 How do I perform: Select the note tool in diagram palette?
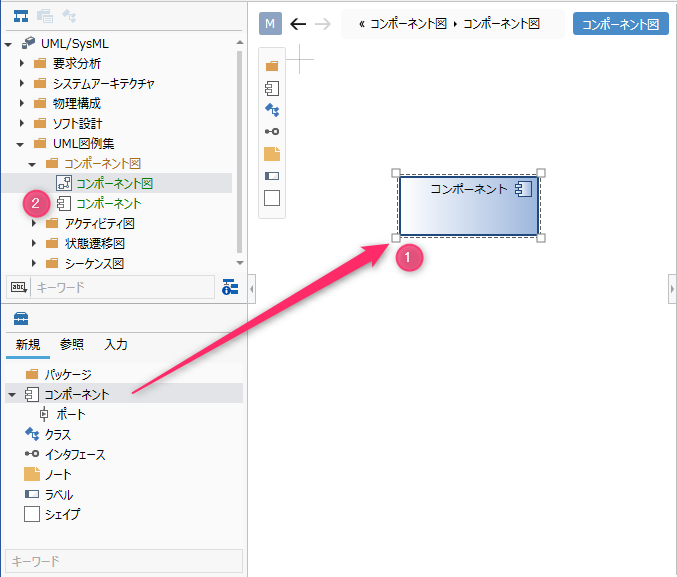tap(272, 154)
